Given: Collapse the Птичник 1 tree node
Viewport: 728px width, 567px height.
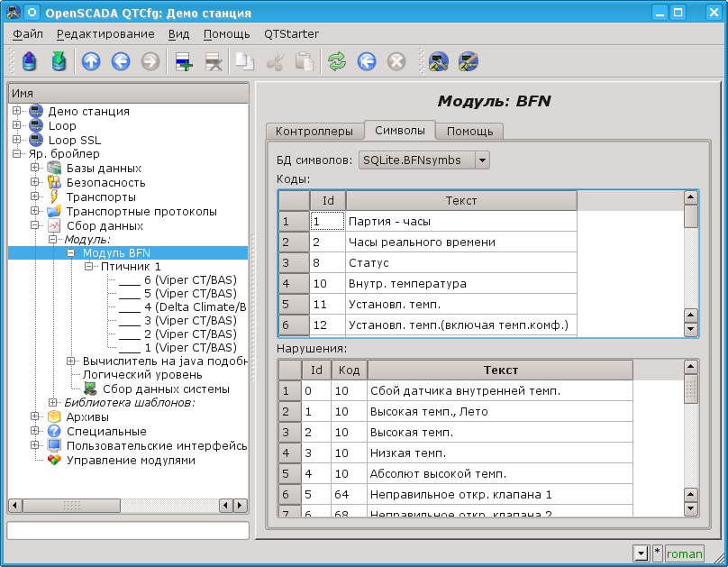Looking at the screenshot, I should (x=88, y=268).
